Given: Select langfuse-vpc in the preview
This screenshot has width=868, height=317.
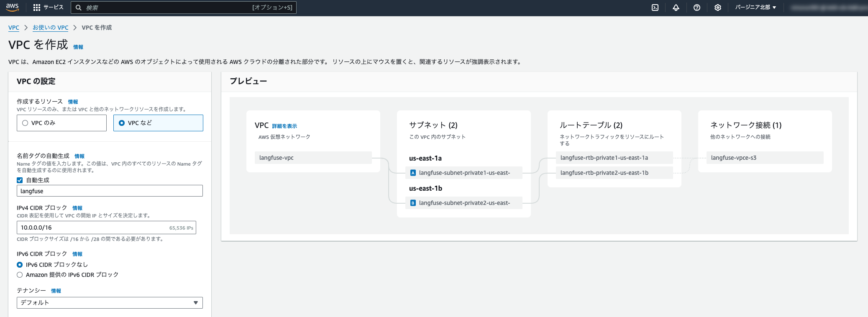Looking at the screenshot, I should [313, 158].
